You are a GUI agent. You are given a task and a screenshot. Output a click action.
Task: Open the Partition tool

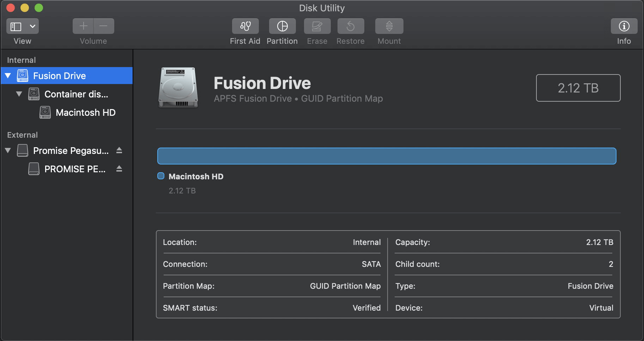pyautogui.click(x=282, y=26)
